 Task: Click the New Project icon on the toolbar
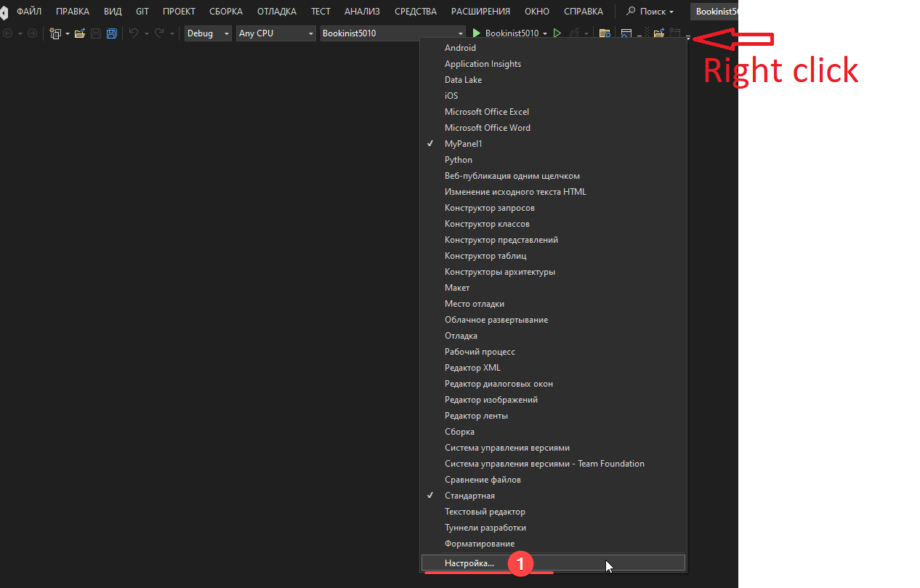(55, 33)
